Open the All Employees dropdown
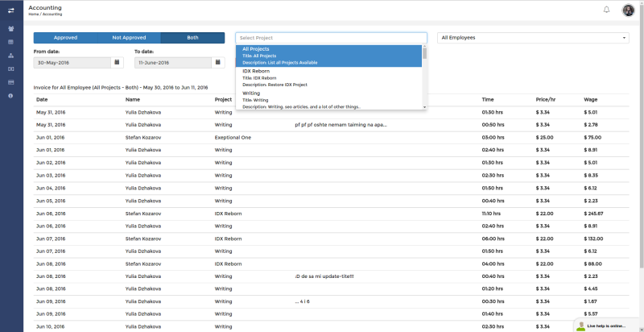 pyautogui.click(x=533, y=38)
